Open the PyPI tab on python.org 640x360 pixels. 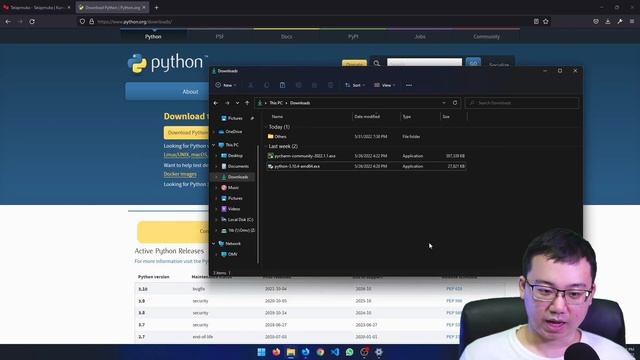(x=353, y=36)
